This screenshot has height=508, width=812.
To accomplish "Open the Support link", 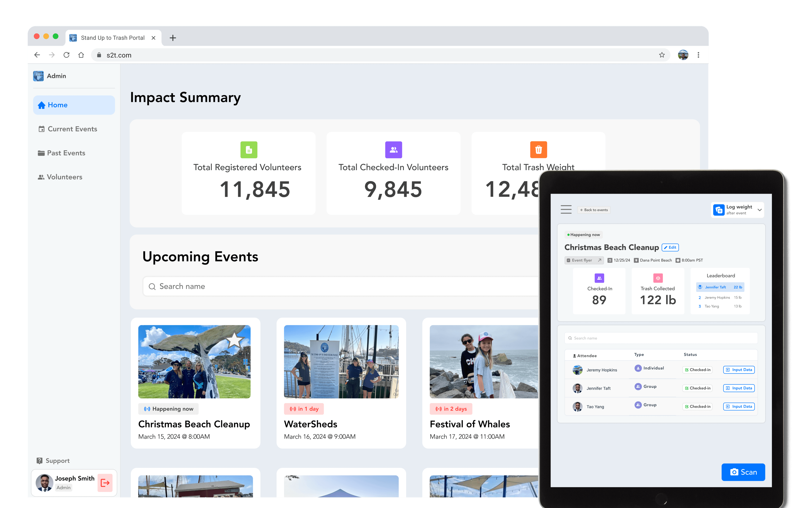I will (53, 461).
